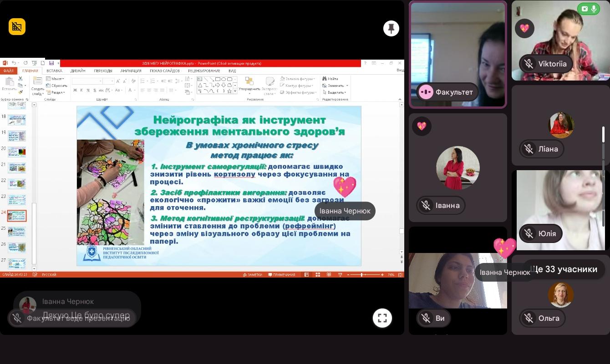Click the muted microphone icon on Ольга's tile
The image size is (610, 364).
[529, 318]
